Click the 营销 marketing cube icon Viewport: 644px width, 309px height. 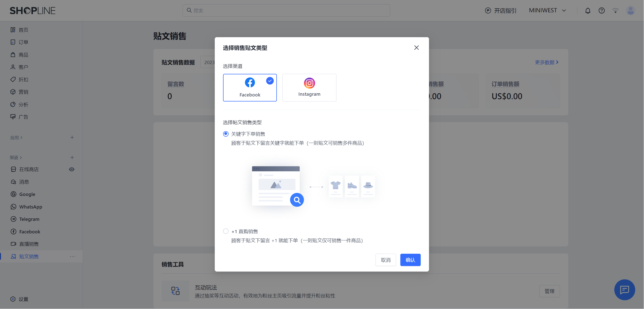coord(13,92)
